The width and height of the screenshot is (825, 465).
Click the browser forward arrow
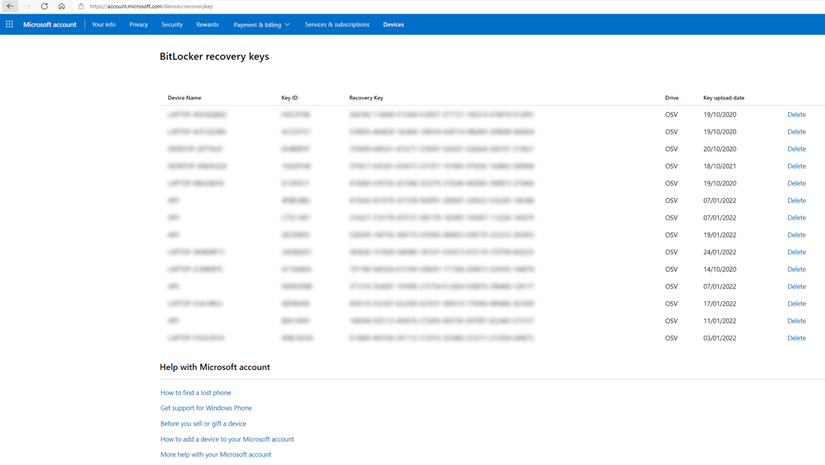(x=27, y=6)
